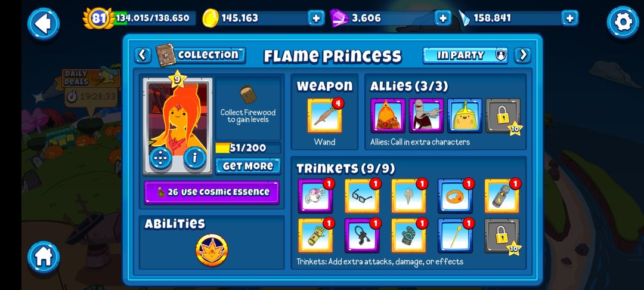Tap the home icon button
Image resolution: width=644 pixels, height=290 pixels.
(x=44, y=257)
